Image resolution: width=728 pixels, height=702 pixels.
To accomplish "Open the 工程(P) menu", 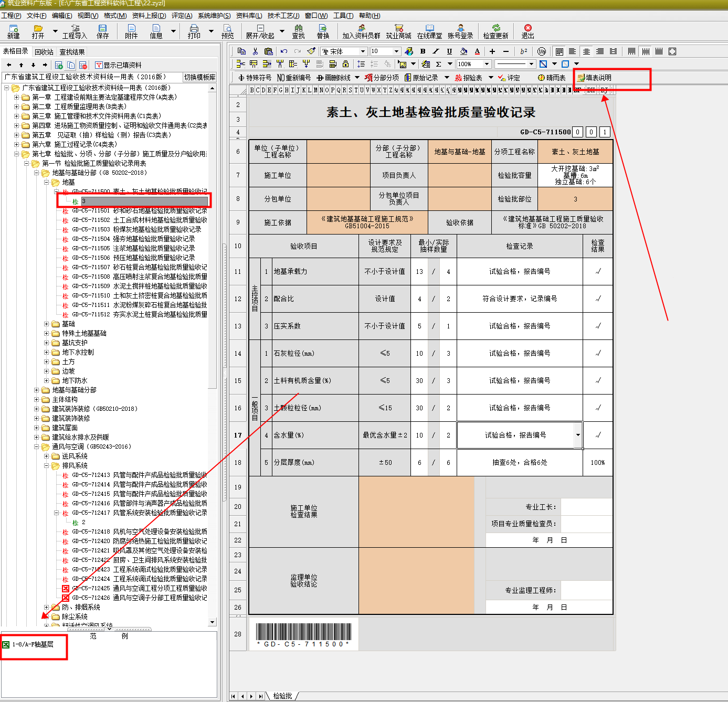I will tap(11, 16).
